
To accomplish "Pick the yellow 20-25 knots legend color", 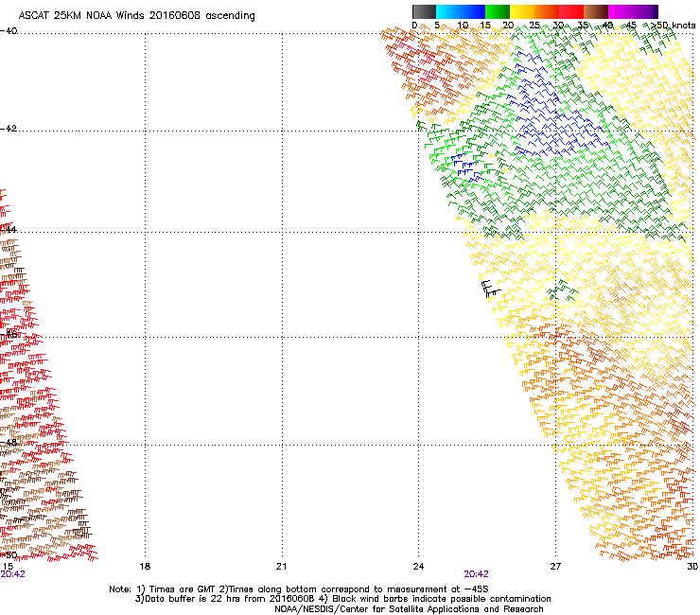I will (522, 11).
